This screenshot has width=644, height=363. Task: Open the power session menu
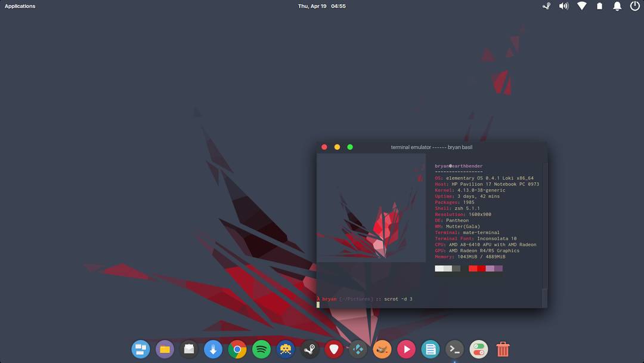pyautogui.click(x=634, y=6)
